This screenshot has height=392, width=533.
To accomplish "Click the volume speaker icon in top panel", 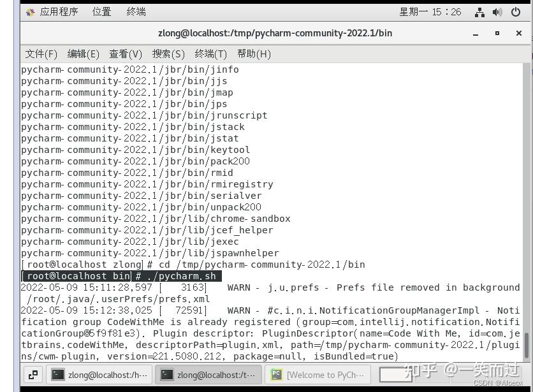I will (497, 11).
